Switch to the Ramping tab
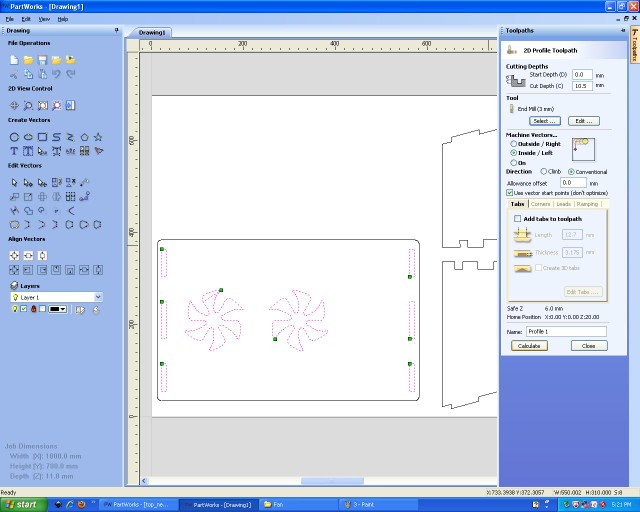Image resolution: width=640 pixels, height=512 pixels. [587, 204]
